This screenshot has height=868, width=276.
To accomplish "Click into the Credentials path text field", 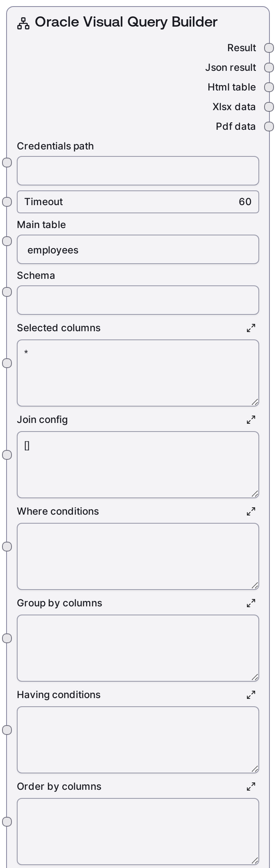I will pyautogui.click(x=138, y=171).
